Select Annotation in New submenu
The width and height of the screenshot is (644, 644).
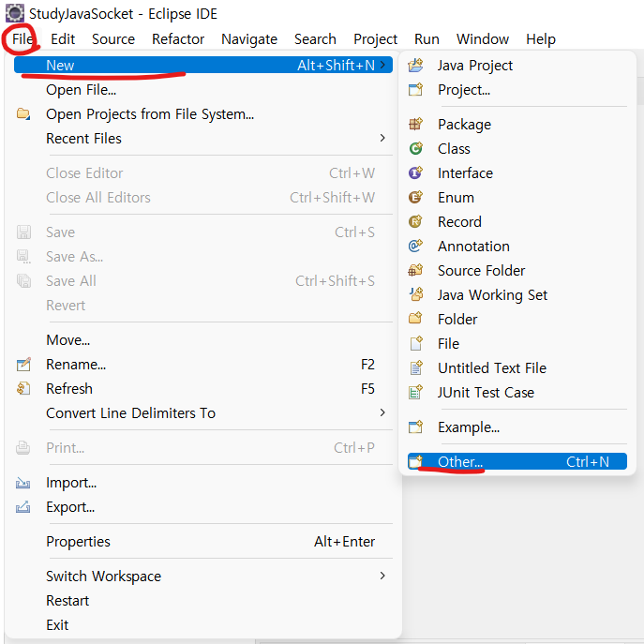(517, 246)
